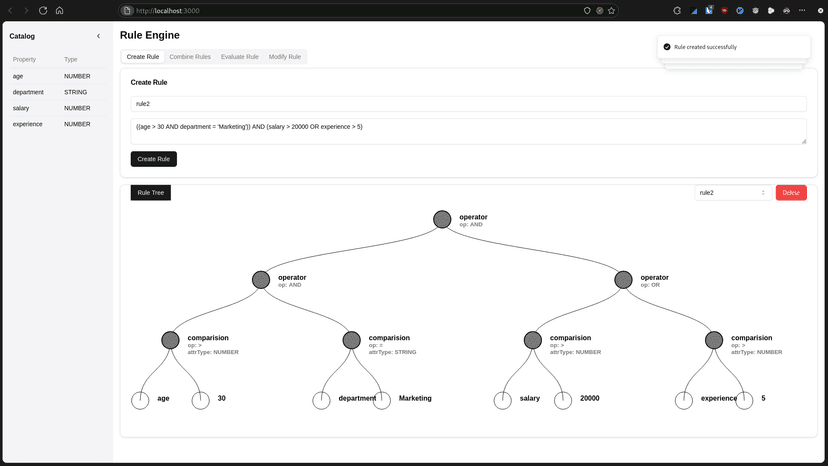
Task: Click the Rule Tree button
Action: pyautogui.click(x=150, y=193)
